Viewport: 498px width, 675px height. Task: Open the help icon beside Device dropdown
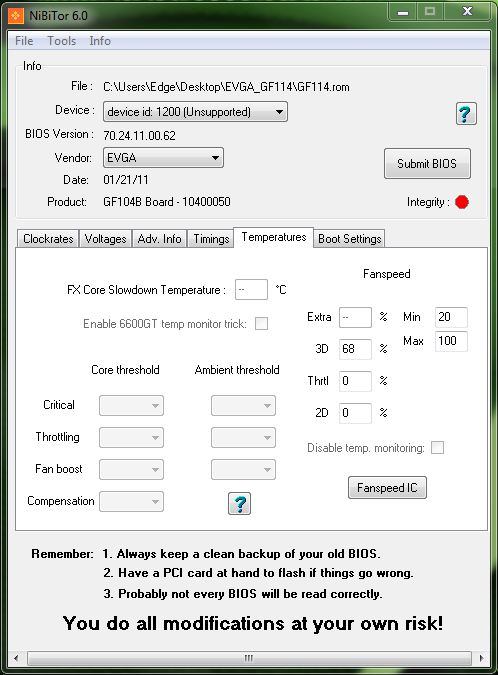click(466, 114)
